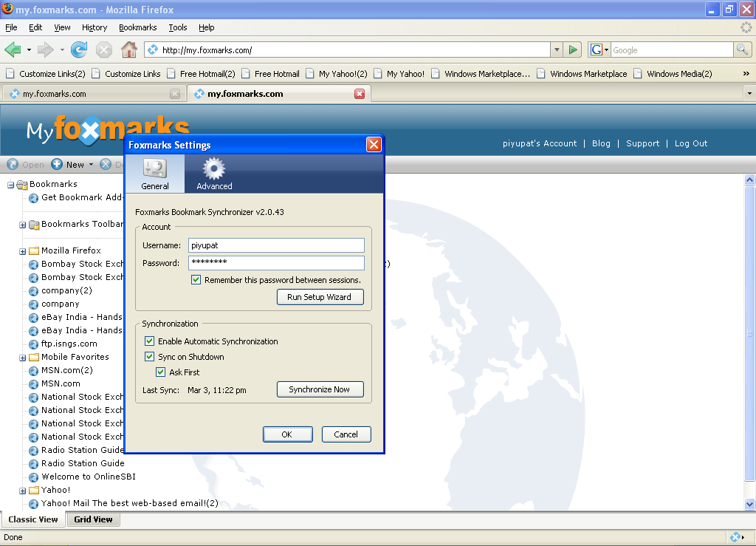Click the MSN.com bookmark icon
756x546 pixels.
[x=33, y=384]
